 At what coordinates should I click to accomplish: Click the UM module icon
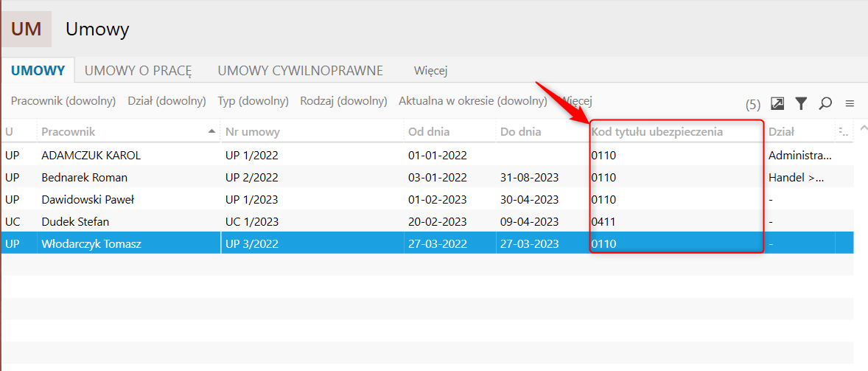(x=27, y=29)
